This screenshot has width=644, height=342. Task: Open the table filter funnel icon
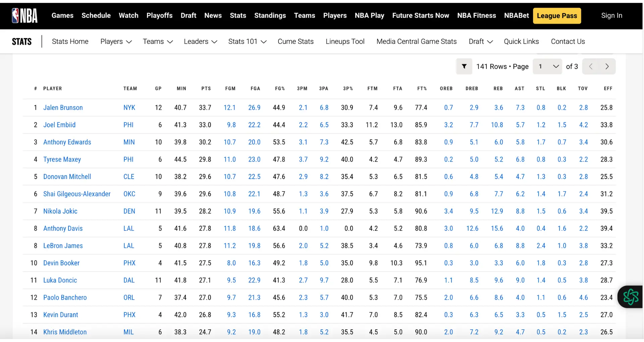tap(464, 66)
